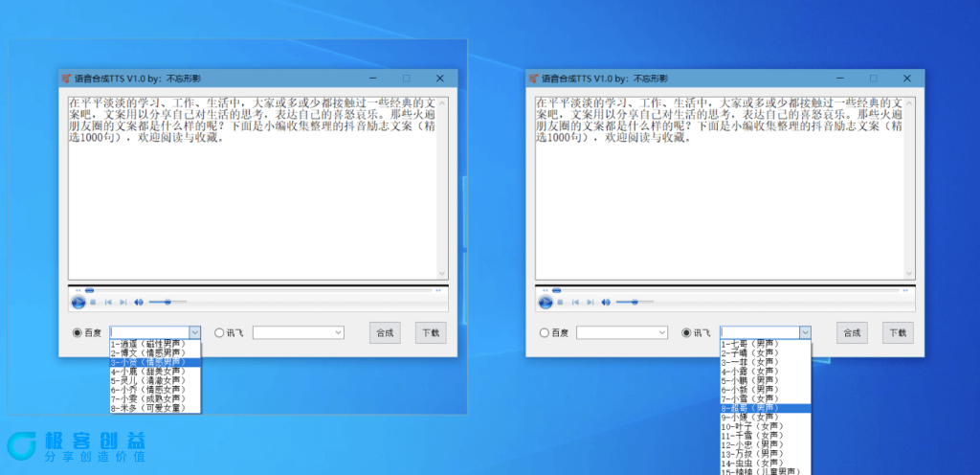The height and width of the screenshot is (475, 980).
Task: Choose voice 8-米多（可爱女童）
Action: pyautogui.click(x=155, y=408)
